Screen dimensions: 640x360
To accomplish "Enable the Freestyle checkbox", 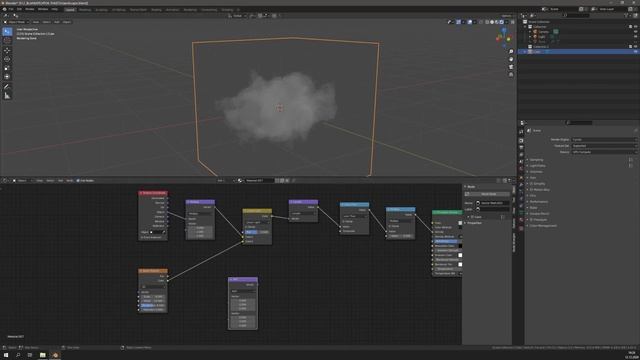I will click(531, 220).
